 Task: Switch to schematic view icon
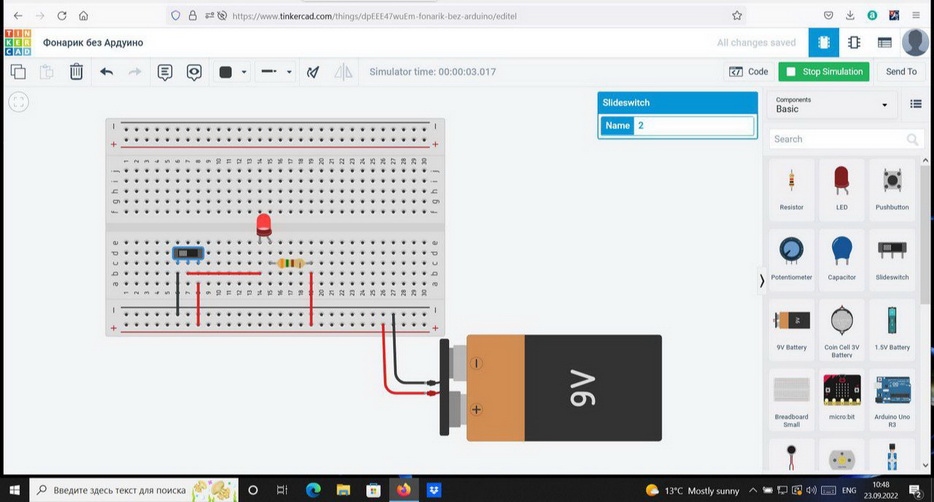[x=854, y=43]
